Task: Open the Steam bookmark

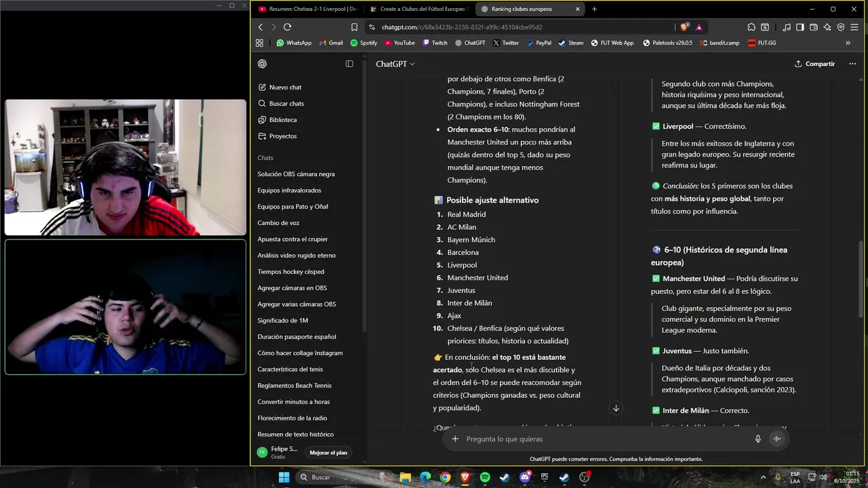Action: [x=570, y=43]
